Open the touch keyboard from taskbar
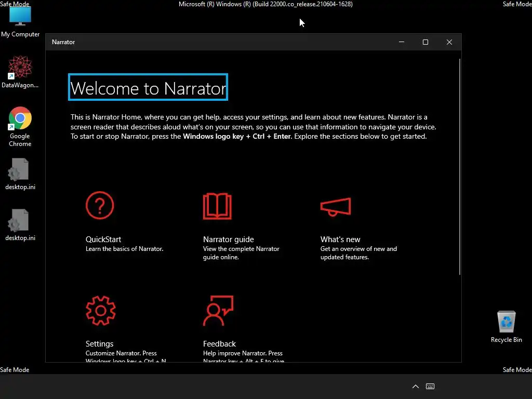This screenshot has width=532, height=399. coord(430,387)
